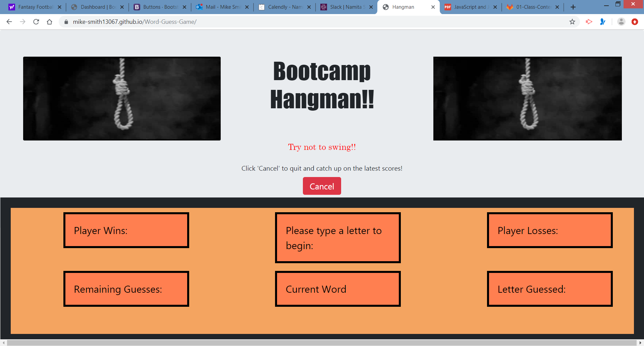Click the left noose image

(122, 99)
